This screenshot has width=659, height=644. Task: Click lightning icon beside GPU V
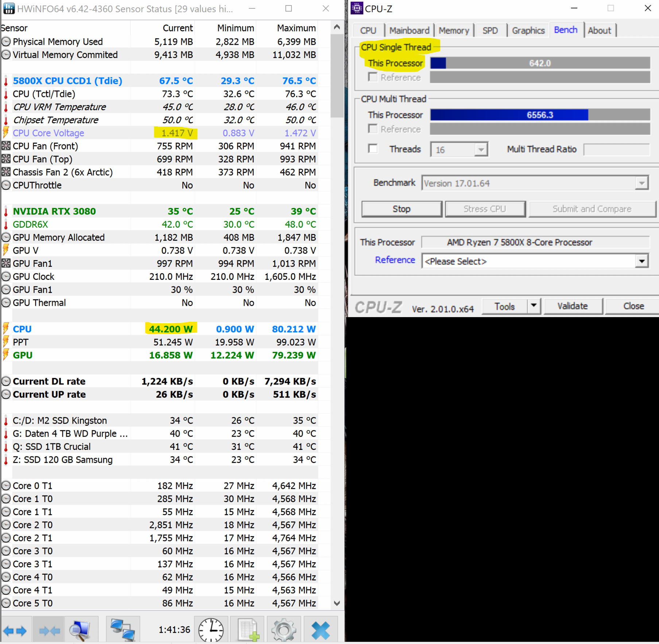tap(6, 250)
